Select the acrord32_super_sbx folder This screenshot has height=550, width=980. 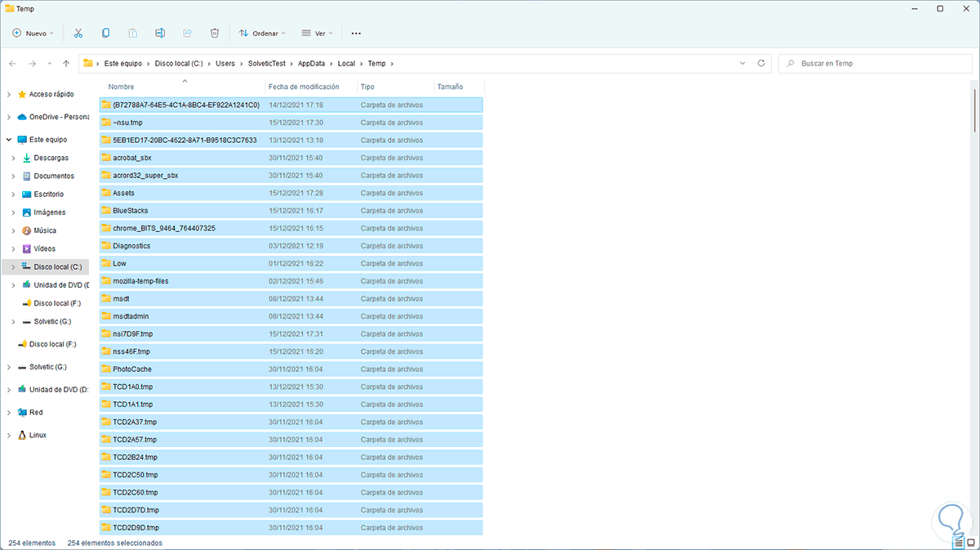(291, 176)
